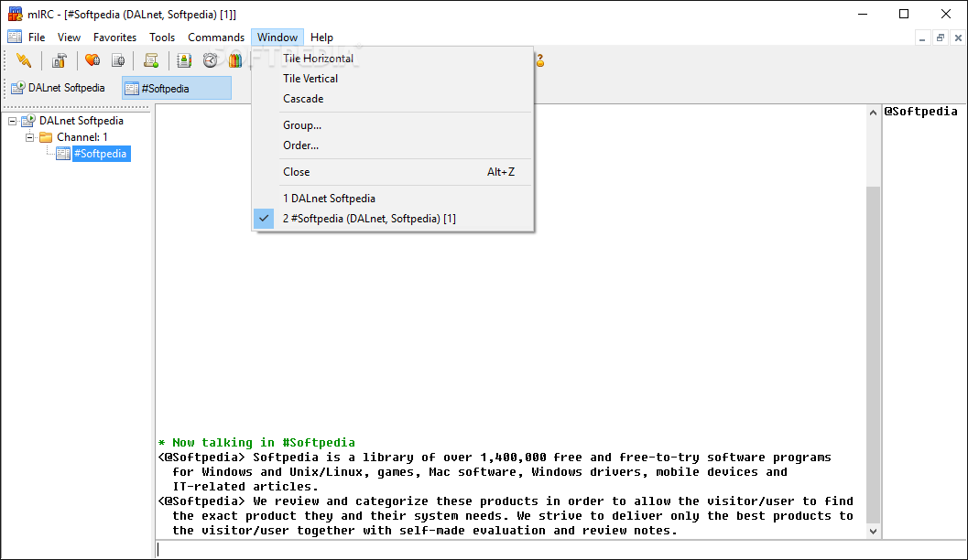Click the Connect lightning bolt toolbar icon
This screenshot has height=560, width=968.
click(x=24, y=60)
